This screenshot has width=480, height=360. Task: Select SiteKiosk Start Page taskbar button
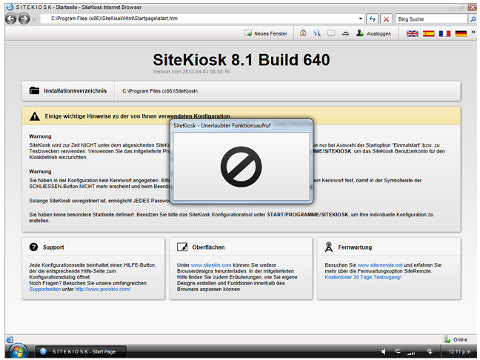point(81,352)
